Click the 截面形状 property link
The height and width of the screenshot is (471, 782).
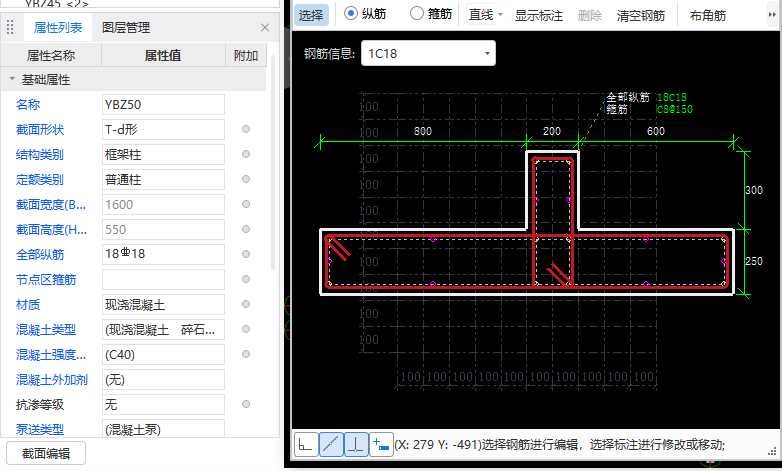(x=40, y=129)
